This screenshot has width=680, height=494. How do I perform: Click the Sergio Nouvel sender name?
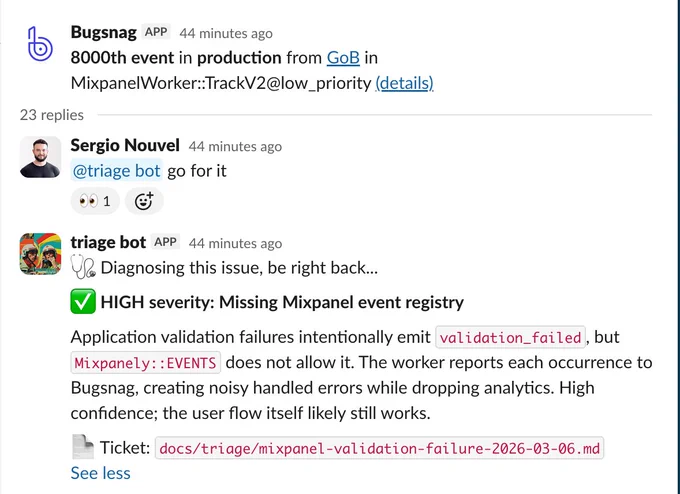(x=125, y=145)
